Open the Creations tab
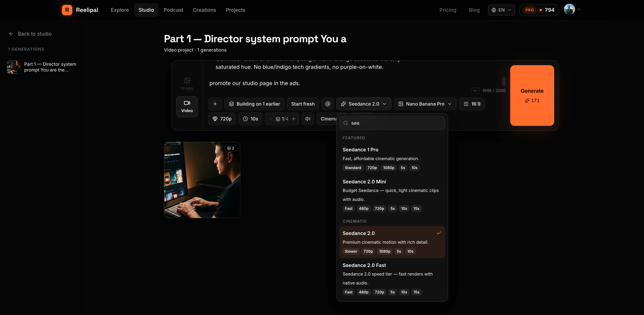644x315 pixels. [x=204, y=10]
